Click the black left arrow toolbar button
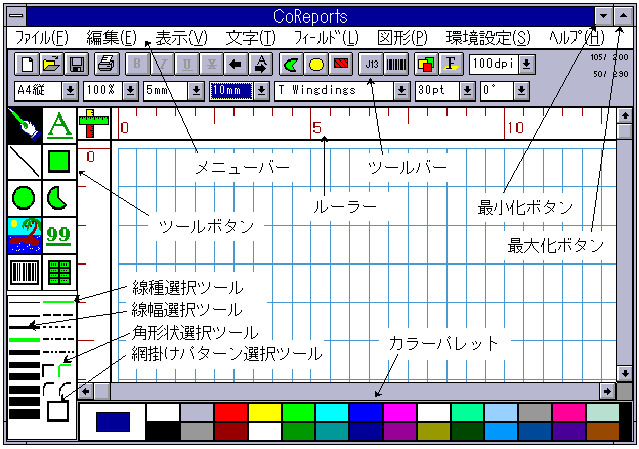The image size is (639, 449). click(x=236, y=64)
